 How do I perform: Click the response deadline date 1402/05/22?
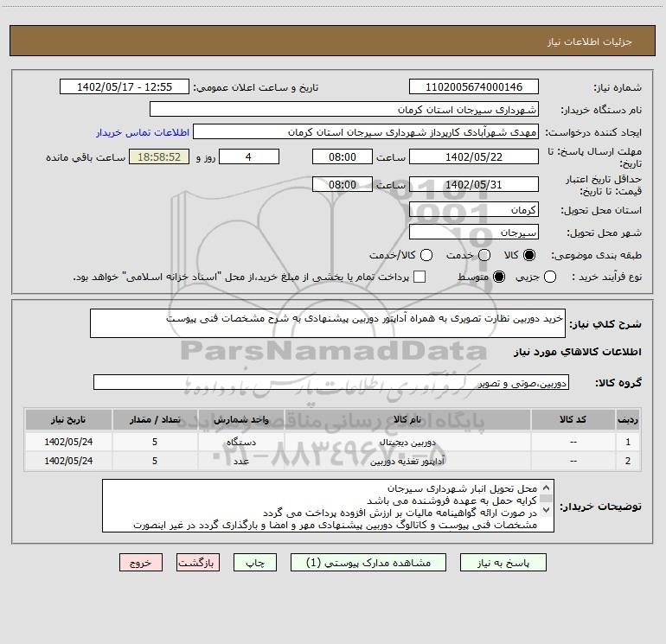pos(474,157)
